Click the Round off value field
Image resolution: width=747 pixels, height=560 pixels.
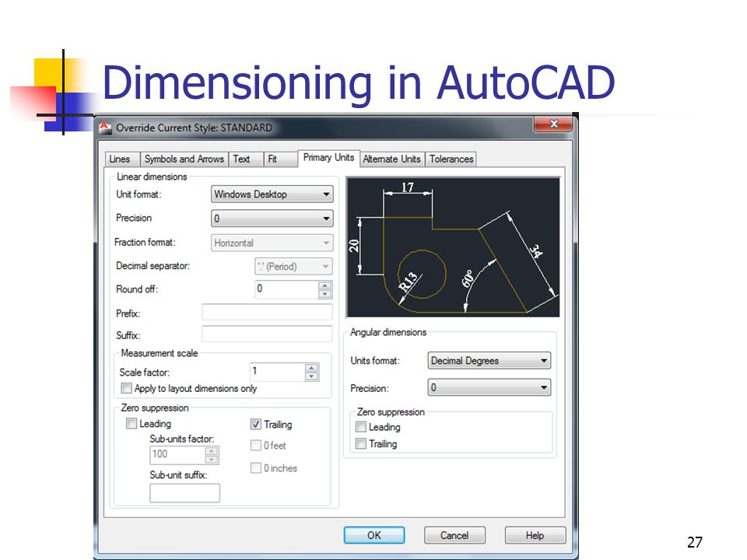pyautogui.click(x=286, y=289)
